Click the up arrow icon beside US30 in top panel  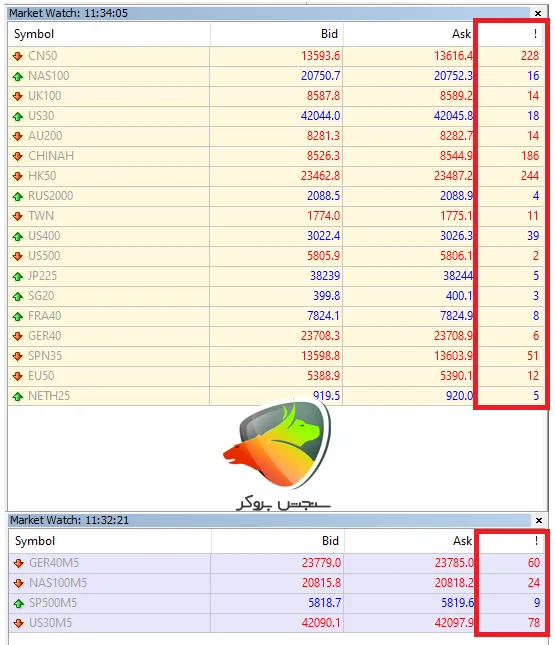coord(18,116)
